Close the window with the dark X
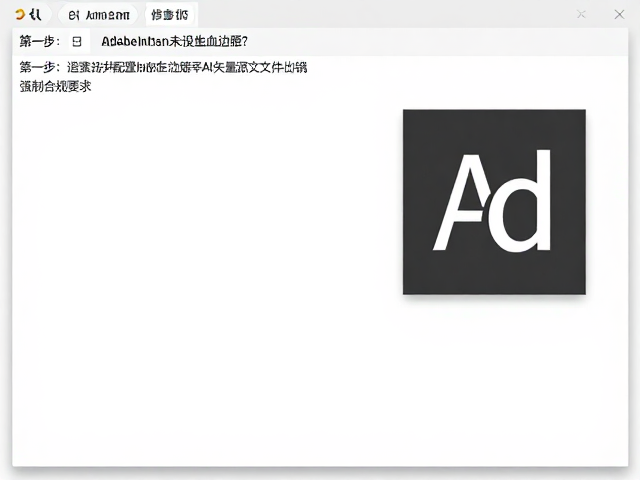 pos(619,15)
